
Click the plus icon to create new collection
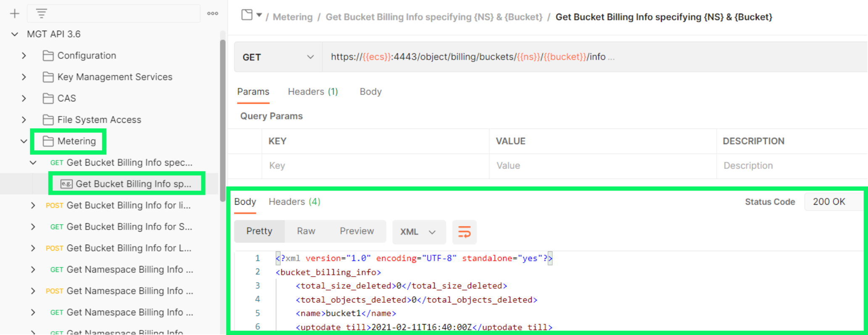tap(15, 13)
